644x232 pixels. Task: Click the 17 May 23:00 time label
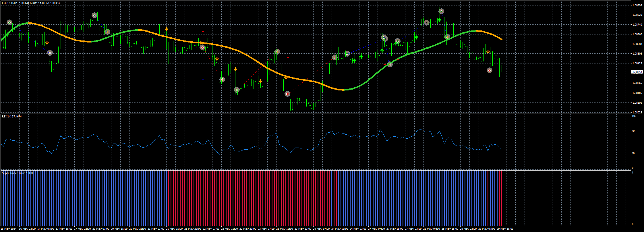pos(82,229)
